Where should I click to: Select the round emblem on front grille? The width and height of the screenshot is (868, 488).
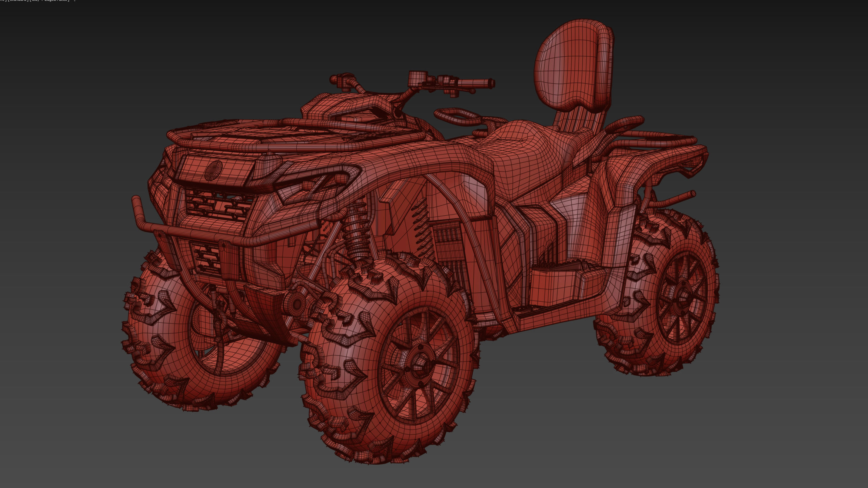pyautogui.click(x=213, y=171)
